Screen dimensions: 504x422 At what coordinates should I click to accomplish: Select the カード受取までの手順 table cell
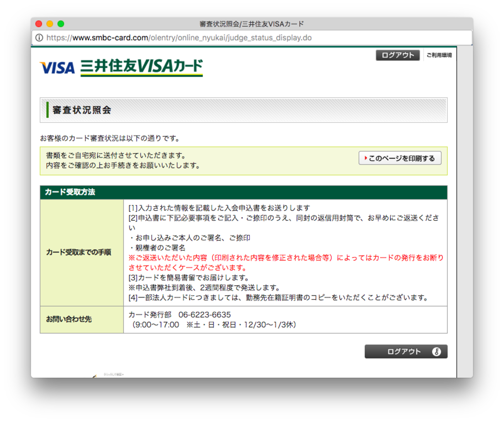tap(79, 252)
